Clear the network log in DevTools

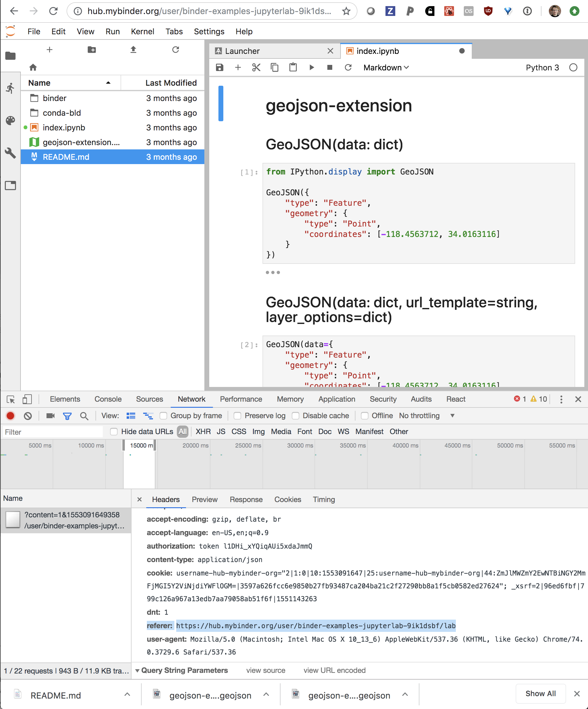pyautogui.click(x=28, y=416)
